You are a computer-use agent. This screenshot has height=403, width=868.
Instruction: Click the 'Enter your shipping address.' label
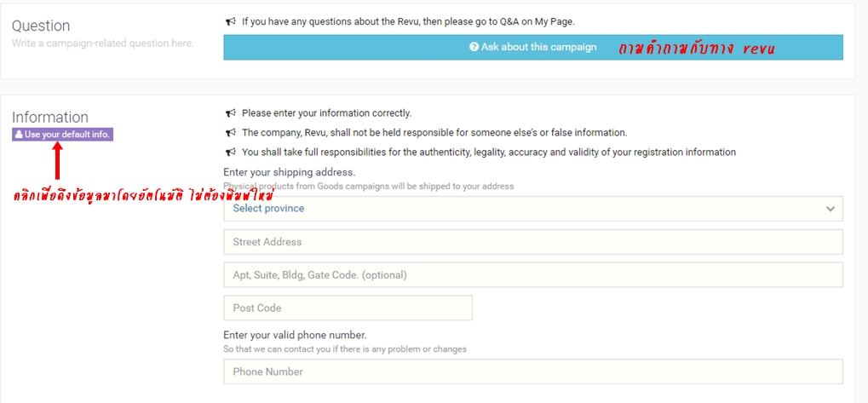pos(289,172)
